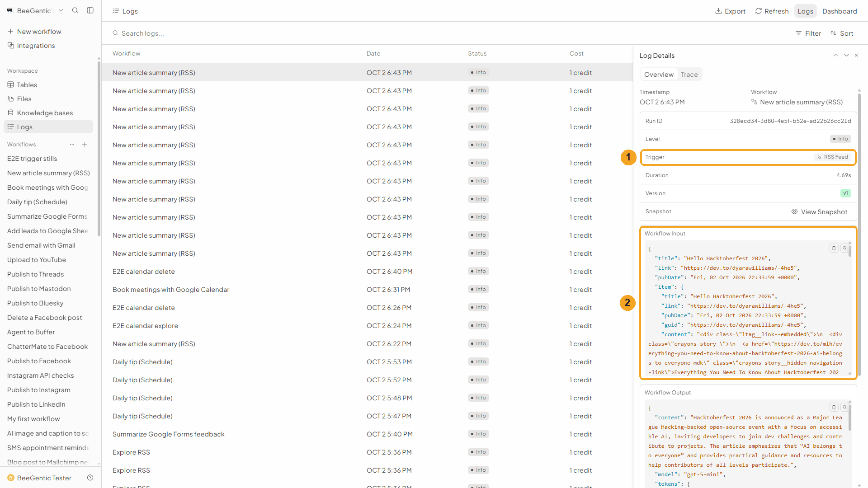
Task: Export the logs
Action: click(730, 11)
